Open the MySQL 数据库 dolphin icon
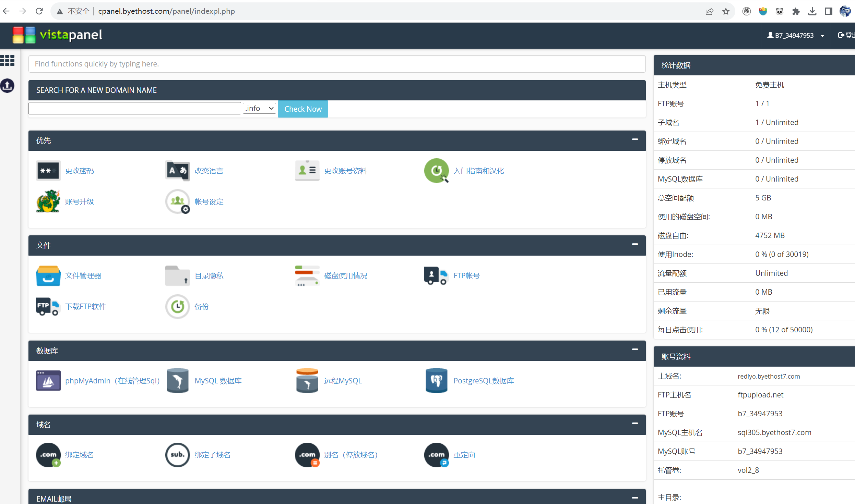Image resolution: width=855 pixels, height=504 pixels. (177, 380)
